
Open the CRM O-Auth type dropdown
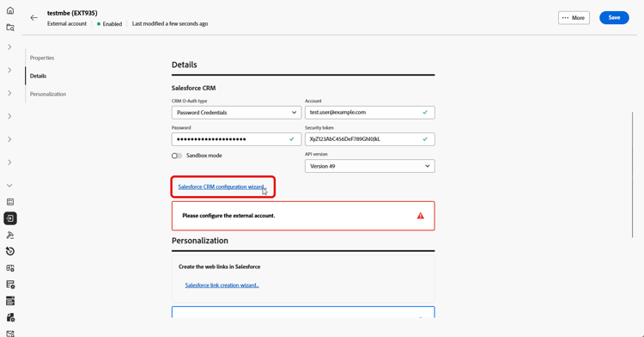237,113
